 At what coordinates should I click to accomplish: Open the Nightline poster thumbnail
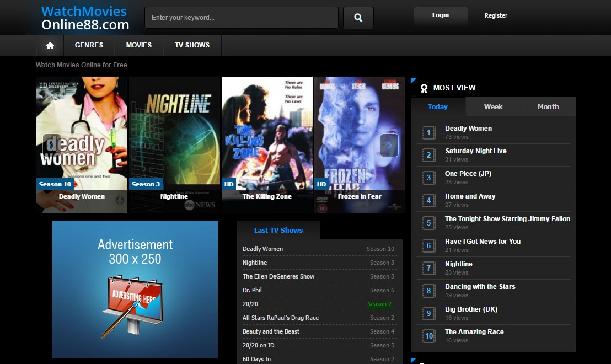click(x=175, y=145)
